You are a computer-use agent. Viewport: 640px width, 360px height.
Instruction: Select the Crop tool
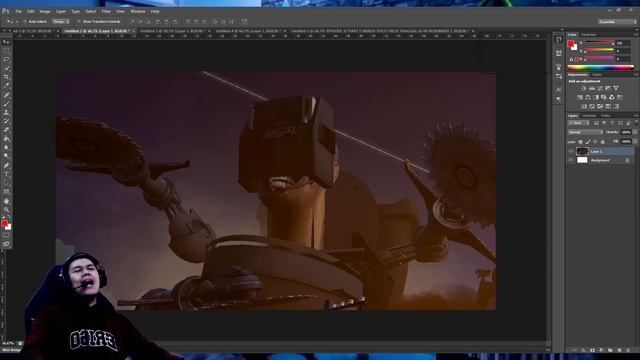tap(6, 77)
